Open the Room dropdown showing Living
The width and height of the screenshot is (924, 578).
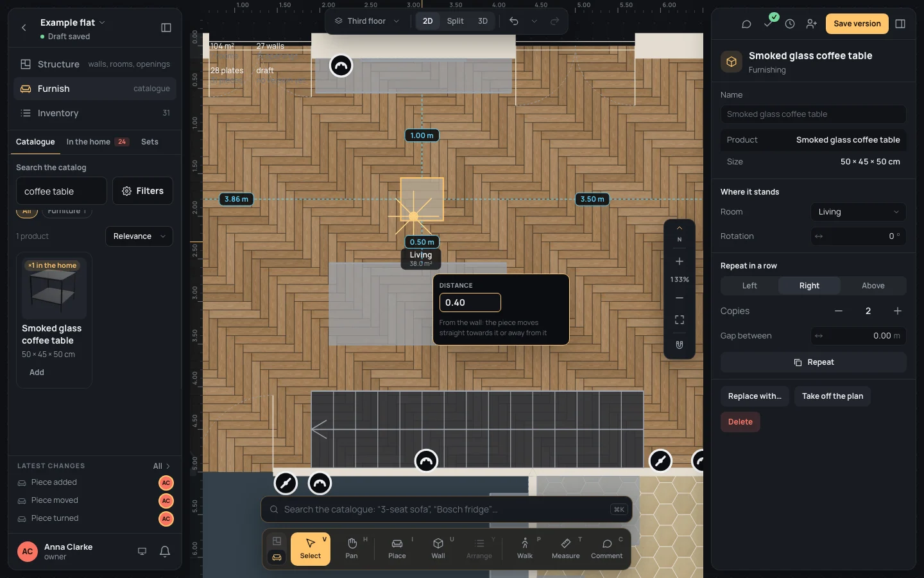pyautogui.click(x=859, y=212)
